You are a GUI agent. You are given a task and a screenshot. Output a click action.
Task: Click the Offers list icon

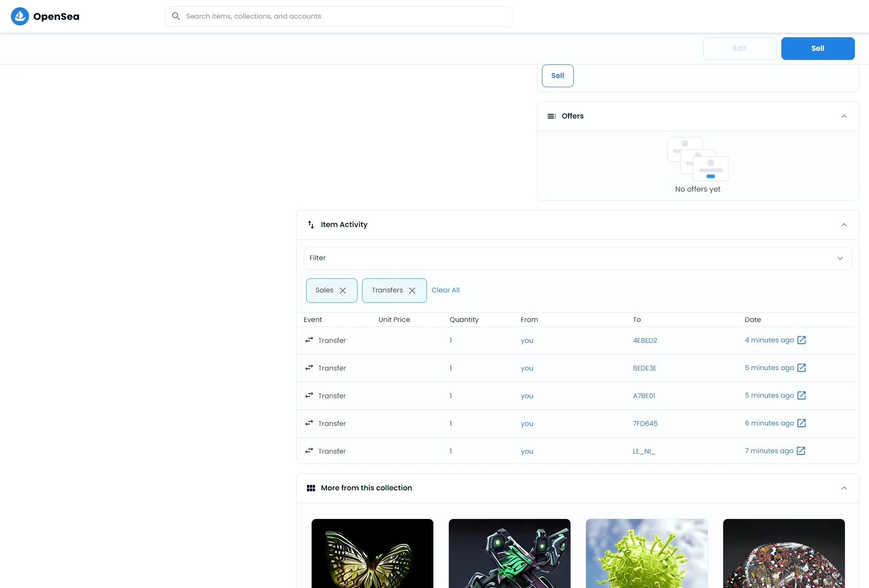551,116
